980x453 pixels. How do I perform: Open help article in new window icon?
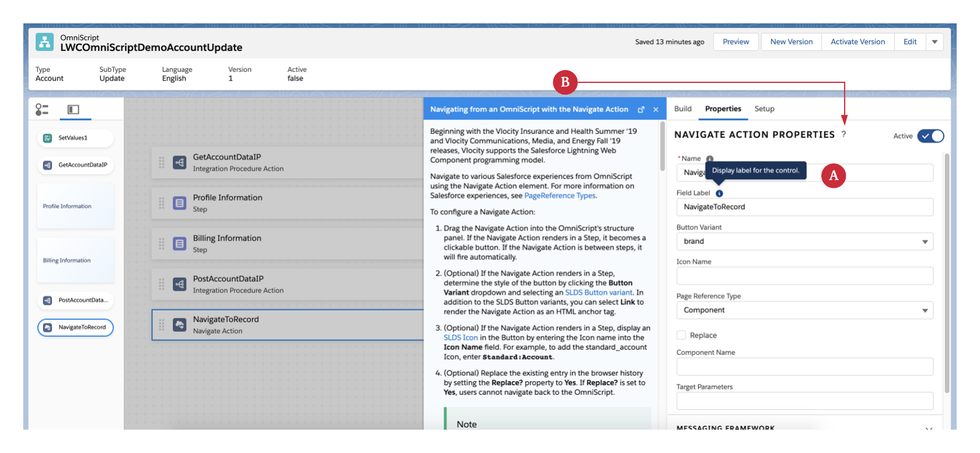(641, 110)
